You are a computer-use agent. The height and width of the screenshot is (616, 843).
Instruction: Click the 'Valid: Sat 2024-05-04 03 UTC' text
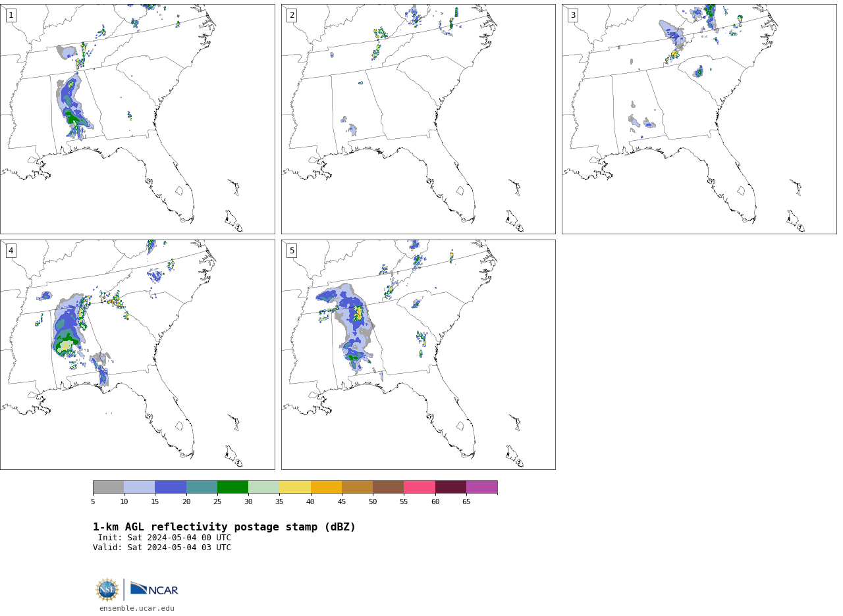[x=162, y=548]
